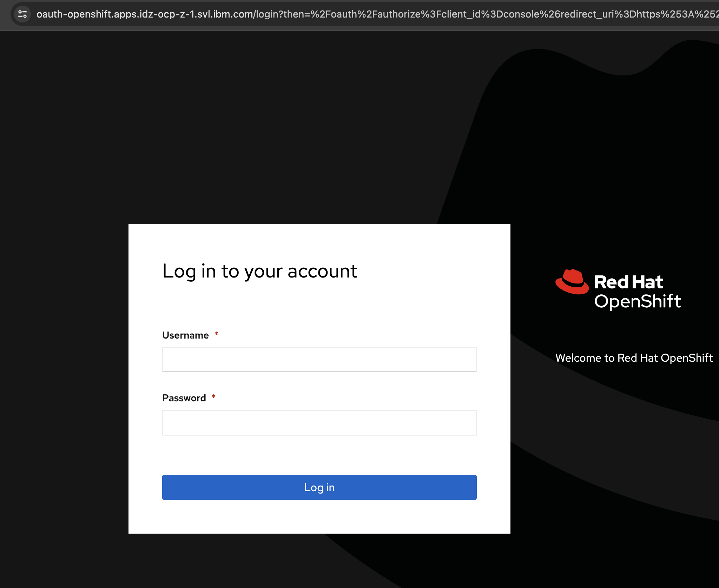Click the Password field label
The image size is (719, 588).
pos(184,398)
